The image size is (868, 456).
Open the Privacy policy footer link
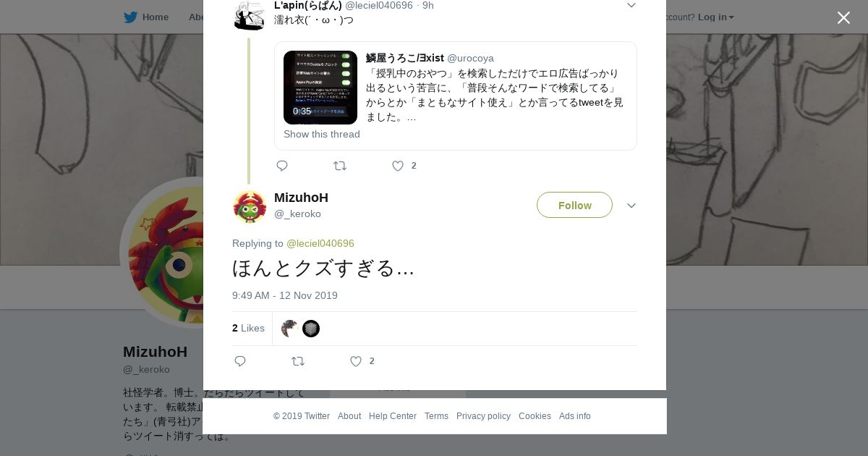click(x=483, y=416)
